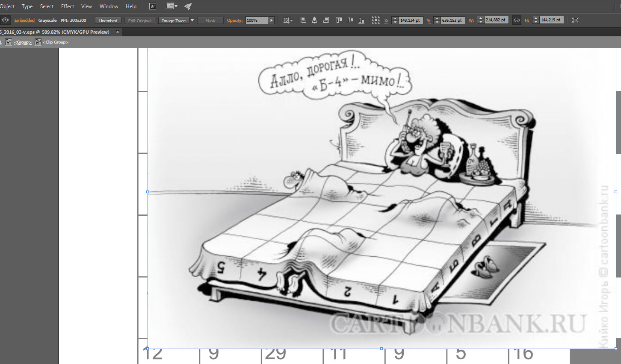
Task: Click the cartoon image on the artboard
Action: [381, 198]
